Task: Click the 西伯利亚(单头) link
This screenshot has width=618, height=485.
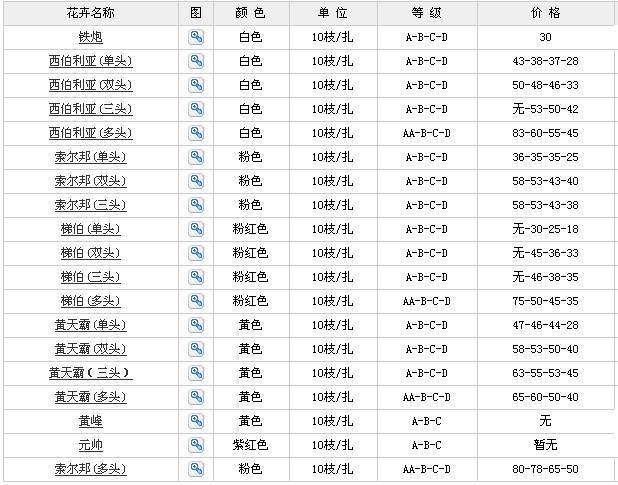Action: (91, 61)
